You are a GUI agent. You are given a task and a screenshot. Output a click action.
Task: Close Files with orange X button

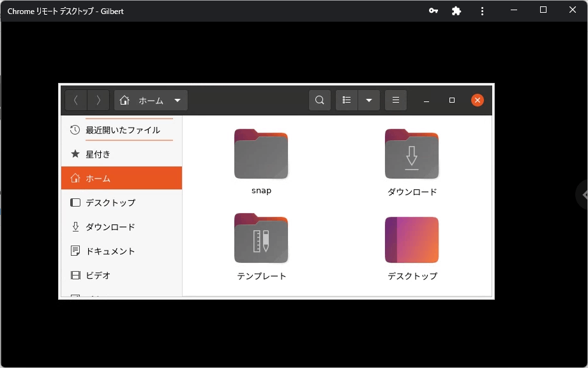[478, 100]
